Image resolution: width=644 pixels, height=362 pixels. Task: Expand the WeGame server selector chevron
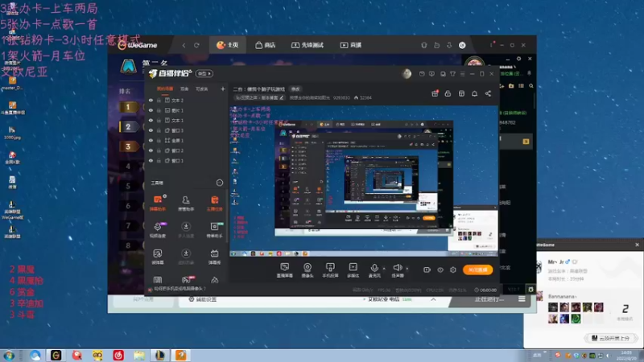coord(433,299)
